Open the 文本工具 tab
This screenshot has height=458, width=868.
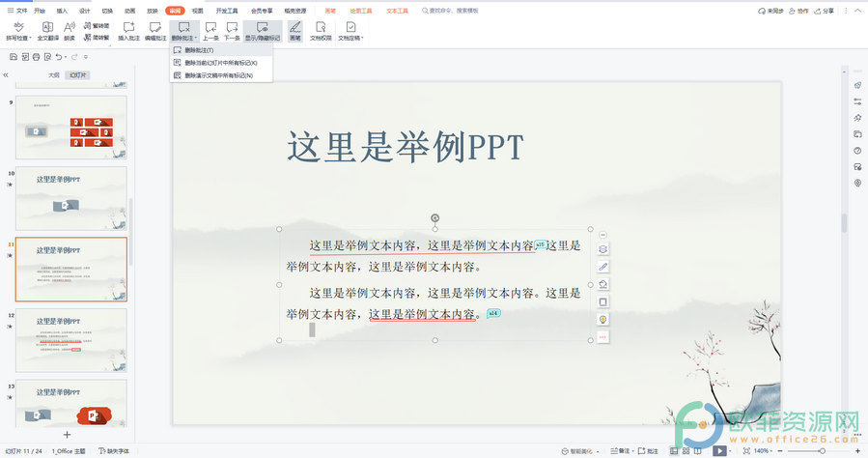(397, 11)
